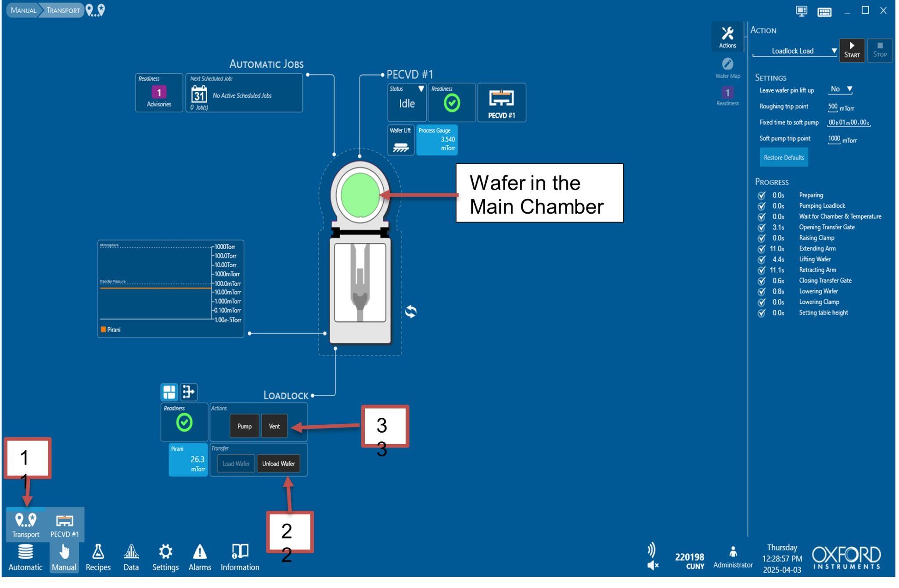Open the Loadlock Load action dropdown
Screen dimensions: 899x588
point(795,51)
